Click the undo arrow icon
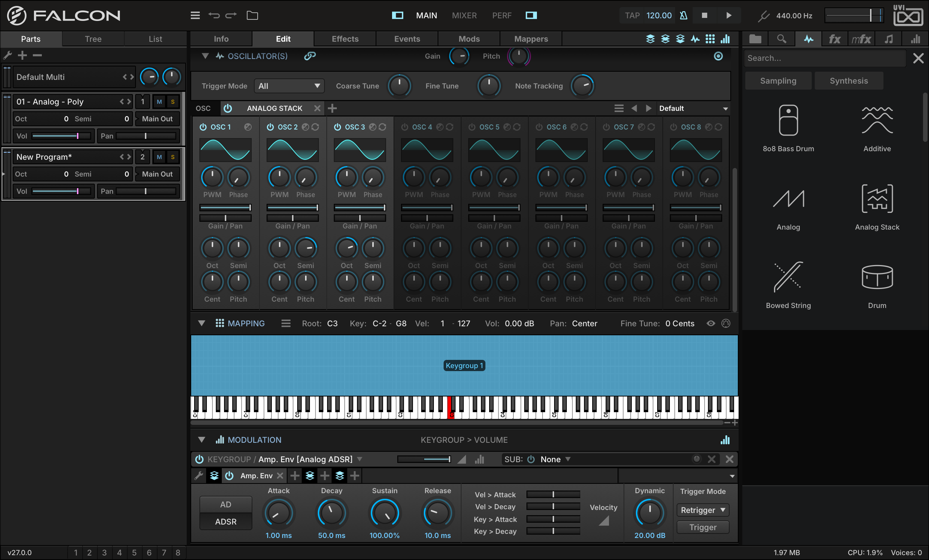Image resolution: width=929 pixels, height=560 pixels. pos(214,15)
